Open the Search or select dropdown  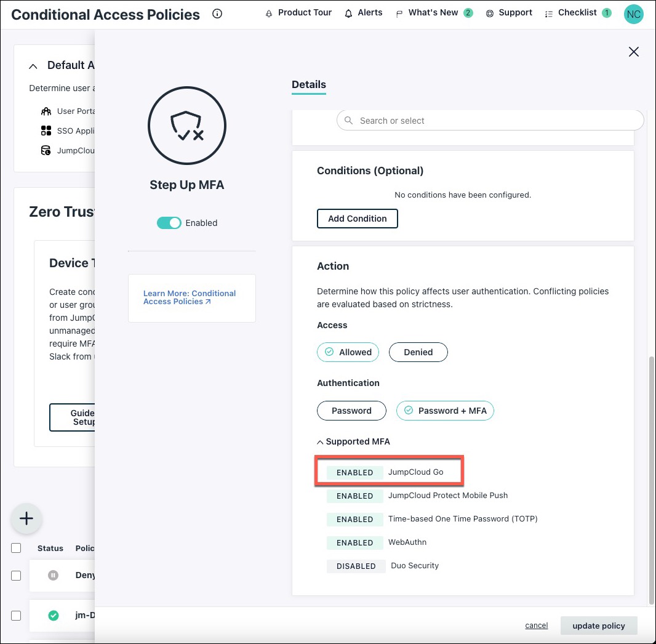[x=489, y=121]
